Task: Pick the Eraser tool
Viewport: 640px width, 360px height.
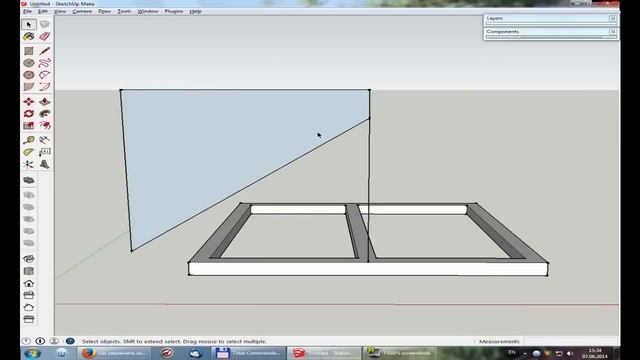Action: click(44, 37)
